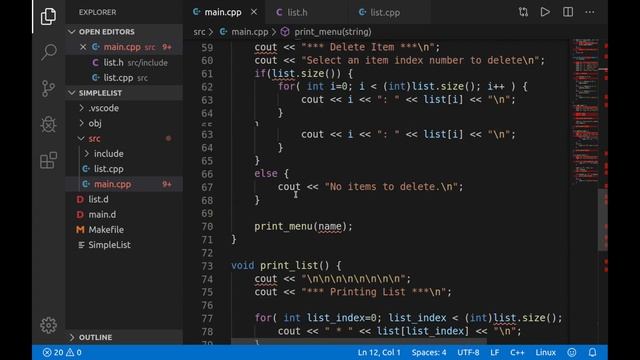Click the void print_list() declaration

click(286, 266)
